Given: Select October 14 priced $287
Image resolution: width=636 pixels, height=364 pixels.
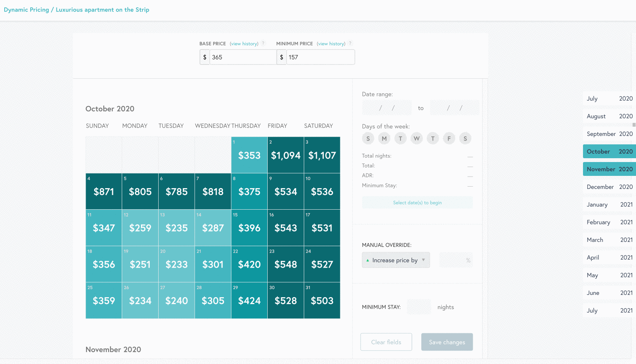Looking at the screenshot, I should (213, 228).
